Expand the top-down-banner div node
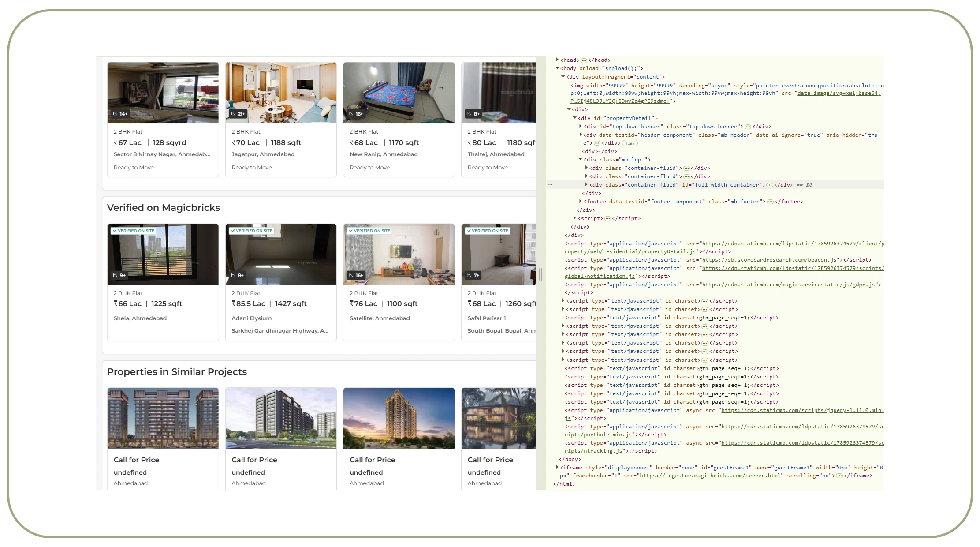Screen dimensions: 980x547 (581, 126)
